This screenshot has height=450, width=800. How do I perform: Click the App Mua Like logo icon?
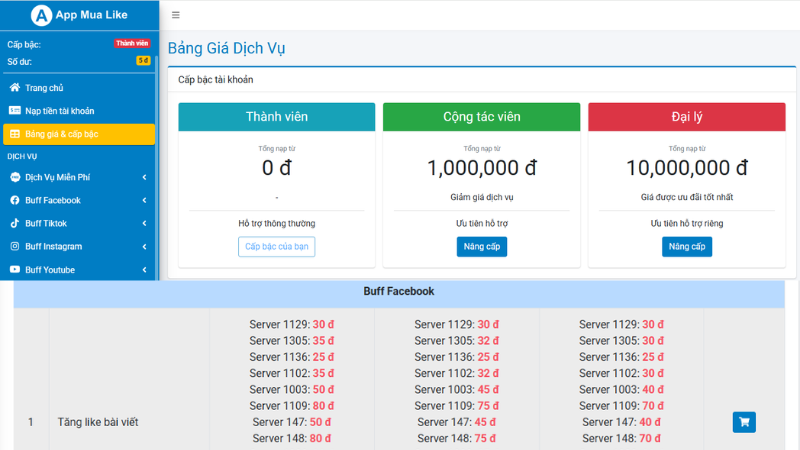(41, 15)
